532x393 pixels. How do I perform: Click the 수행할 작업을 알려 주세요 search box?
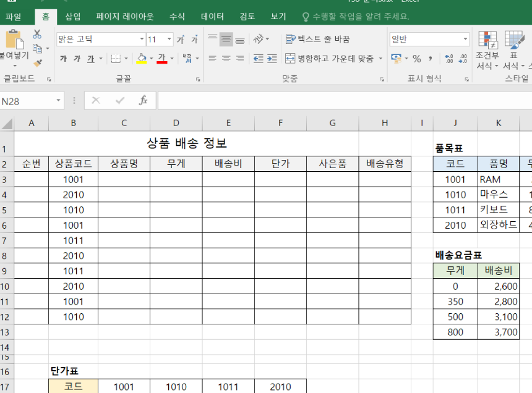pyautogui.click(x=356, y=17)
